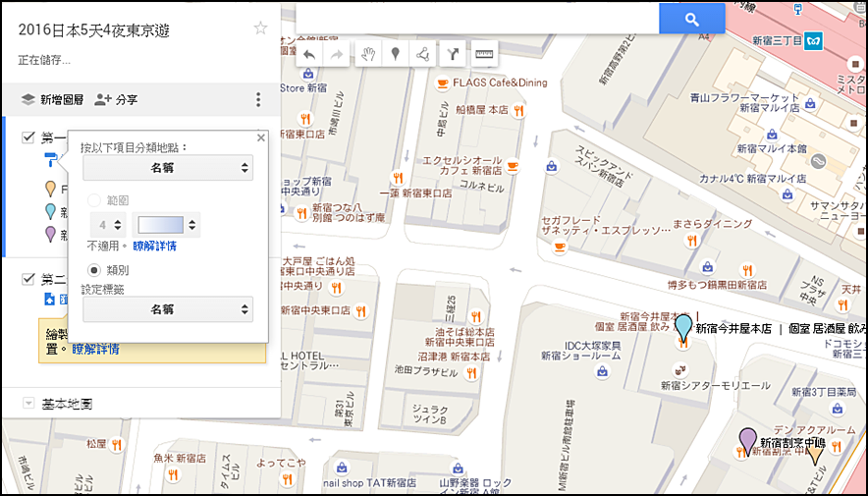Open 瞭解詳情 link in yellow notice
Viewport: 868px width, 496px height.
95,350
